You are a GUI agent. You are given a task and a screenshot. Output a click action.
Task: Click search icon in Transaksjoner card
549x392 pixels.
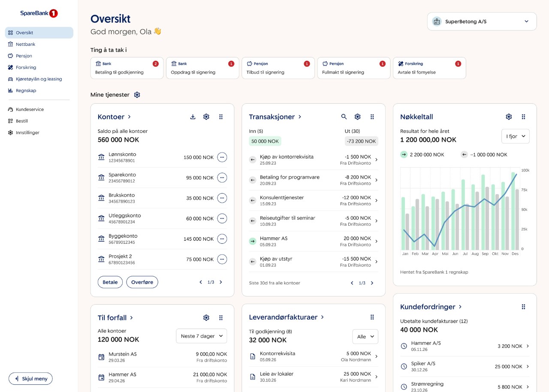pos(344,117)
